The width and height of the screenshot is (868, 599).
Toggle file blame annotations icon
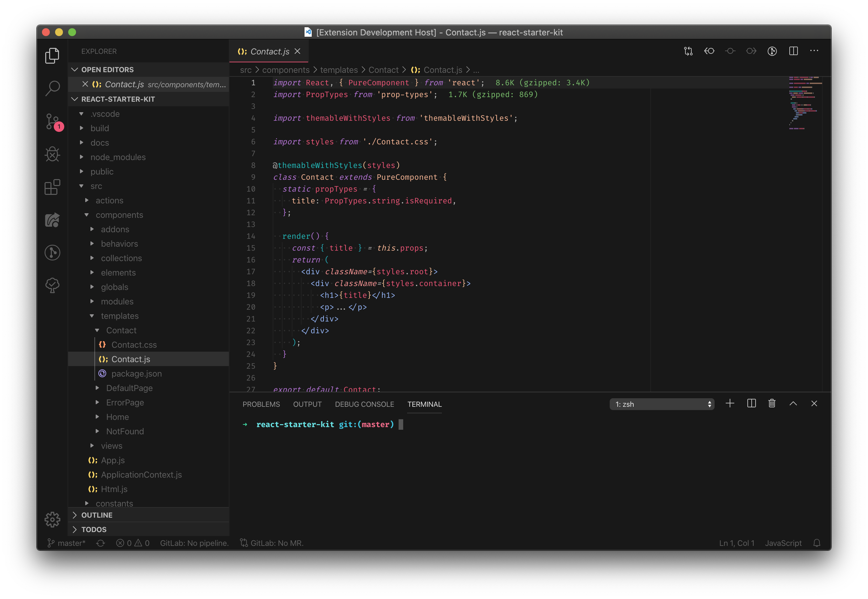click(772, 51)
